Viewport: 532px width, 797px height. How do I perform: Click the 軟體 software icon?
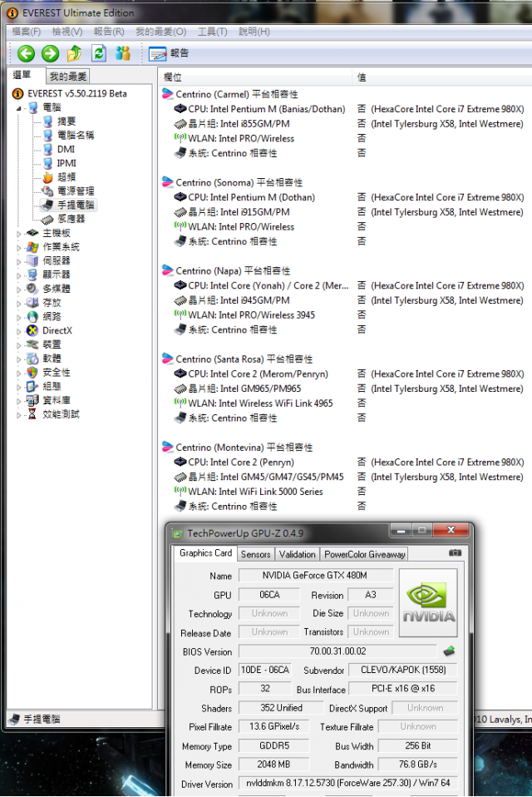tap(32, 359)
